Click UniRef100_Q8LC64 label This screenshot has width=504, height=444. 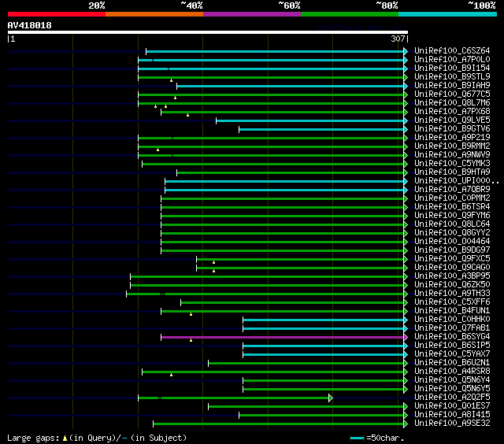(452, 224)
